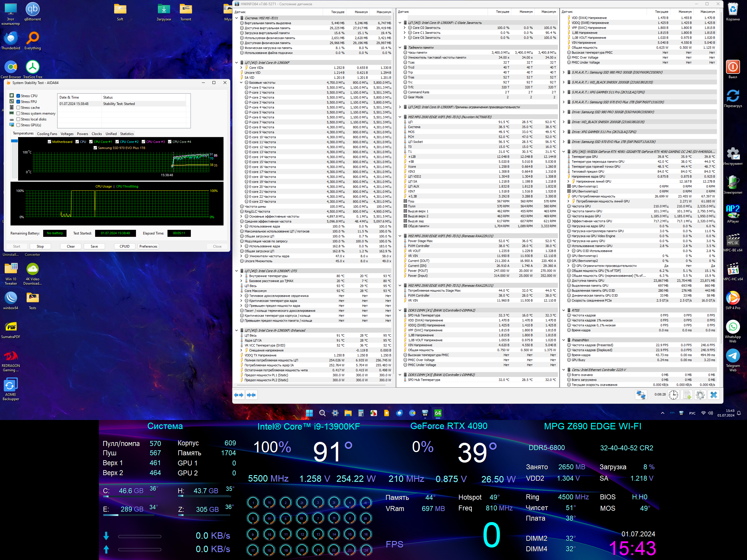Screen dimensions: 747x560
Task: Open the Statistics tab in AIDA64
Action: pos(127,134)
